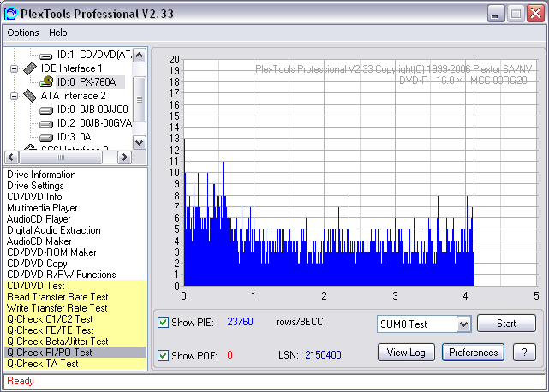Click the horizontal scroll right arrow
Image resolution: width=549 pixels, height=392 pixels.
point(125,157)
